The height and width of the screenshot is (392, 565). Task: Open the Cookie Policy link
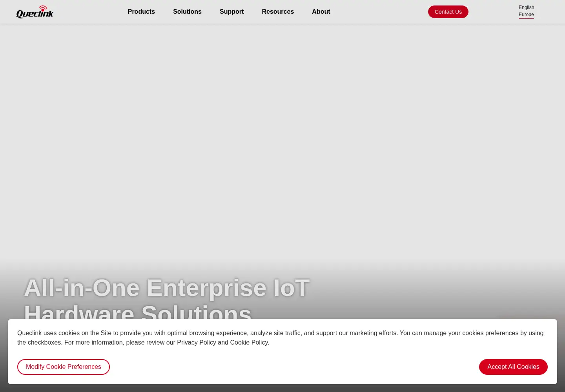click(249, 342)
